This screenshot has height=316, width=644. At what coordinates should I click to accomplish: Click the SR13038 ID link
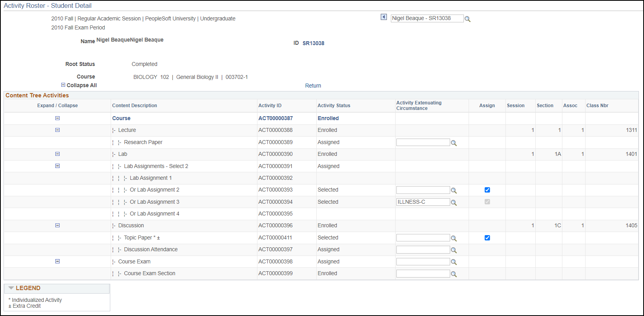tap(313, 43)
